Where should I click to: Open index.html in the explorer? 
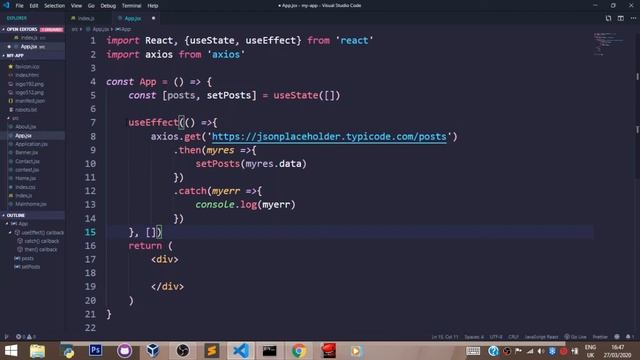coord(27,75)
